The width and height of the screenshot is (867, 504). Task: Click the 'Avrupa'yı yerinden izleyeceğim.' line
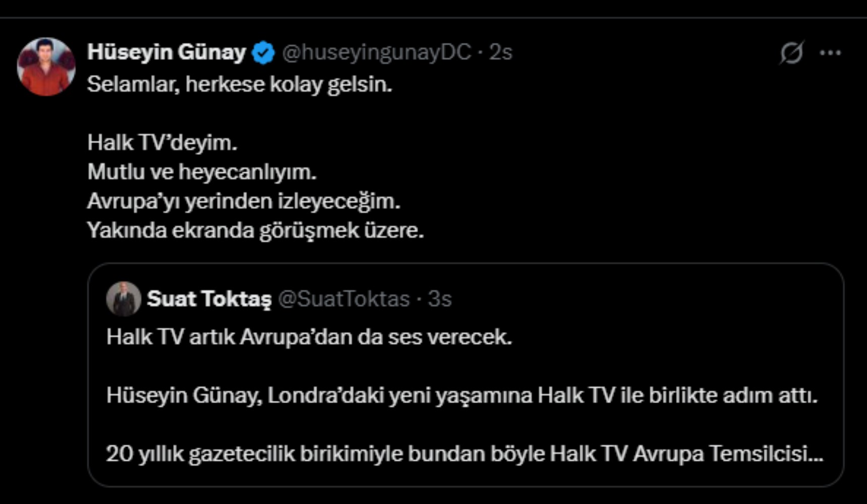[244, 201]
